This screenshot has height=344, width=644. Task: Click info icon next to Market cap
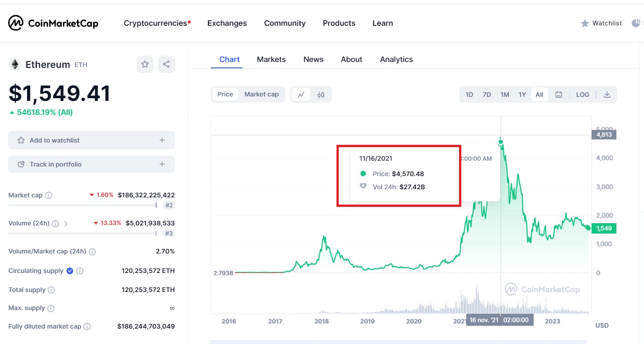49,196
